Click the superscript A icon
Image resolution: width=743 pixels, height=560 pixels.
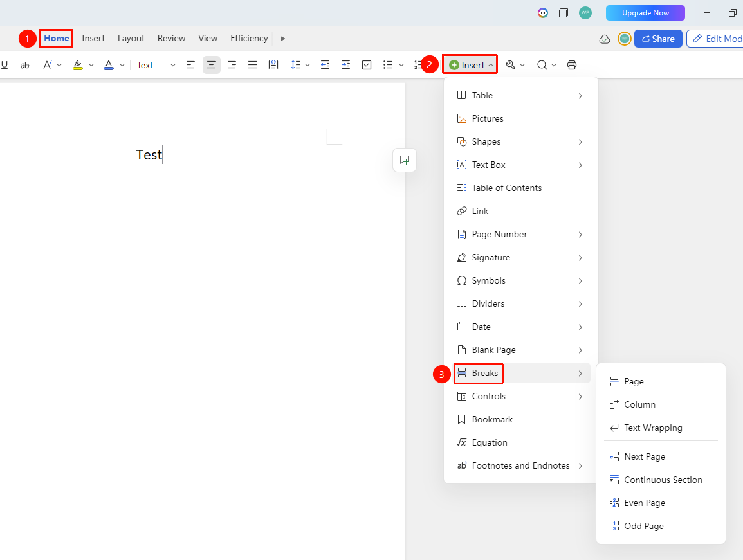tap(48, 65)
